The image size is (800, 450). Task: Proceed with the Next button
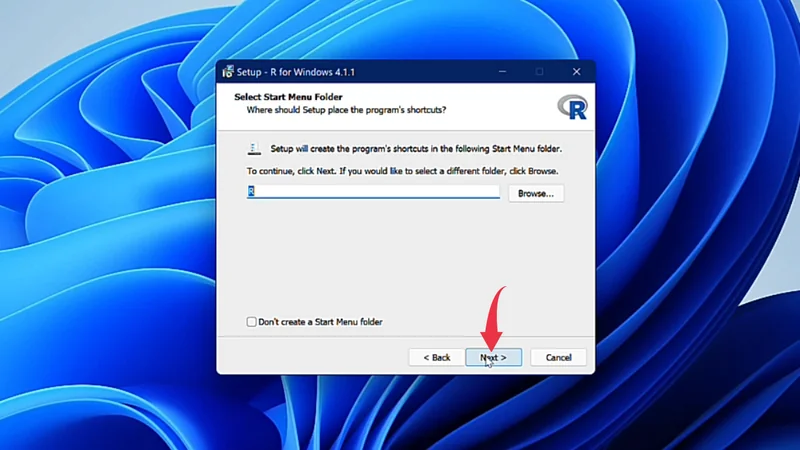pos(493,357)
